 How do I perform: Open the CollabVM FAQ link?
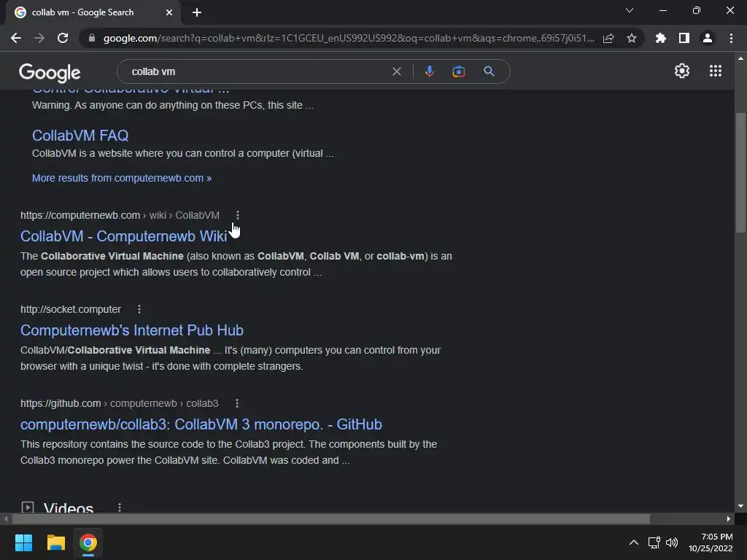(x=80, y=136)
